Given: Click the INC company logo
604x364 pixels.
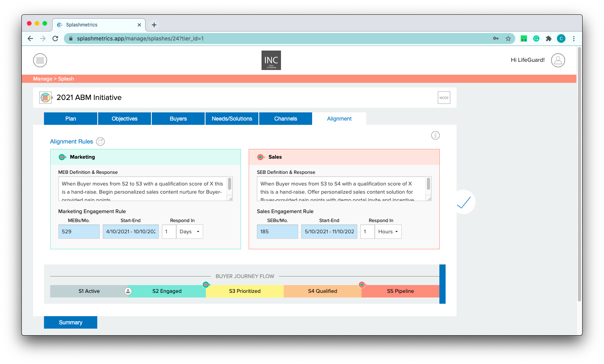Looking at the screenshot, I should [271, 60].
